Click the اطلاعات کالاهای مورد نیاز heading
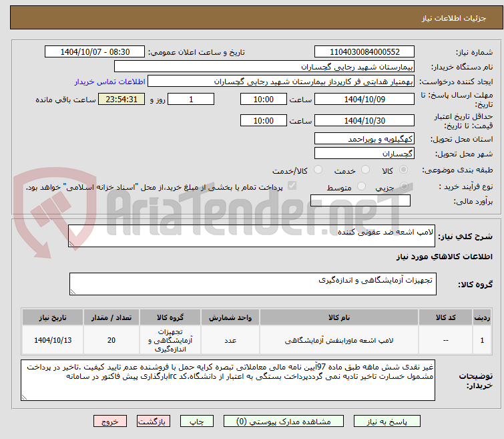Image resolution: width=504 pixels, height=439 pixels. (444, 257)
